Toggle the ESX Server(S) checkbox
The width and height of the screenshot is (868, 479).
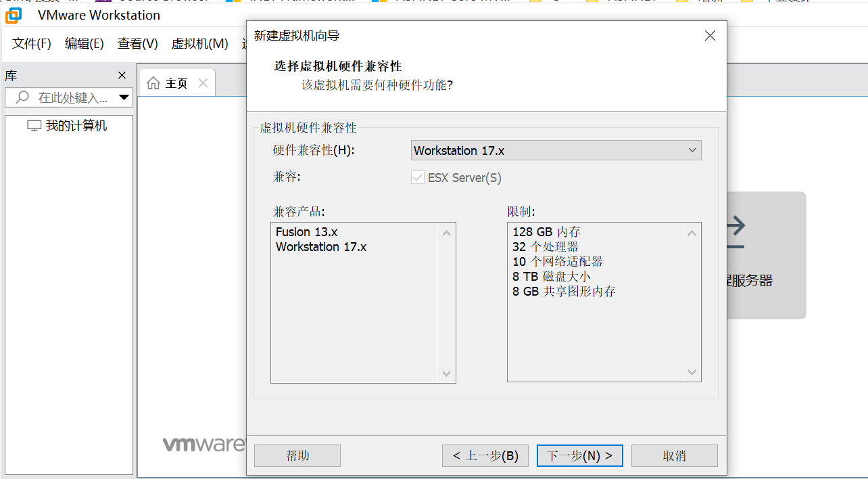click(x=418, y=178)
